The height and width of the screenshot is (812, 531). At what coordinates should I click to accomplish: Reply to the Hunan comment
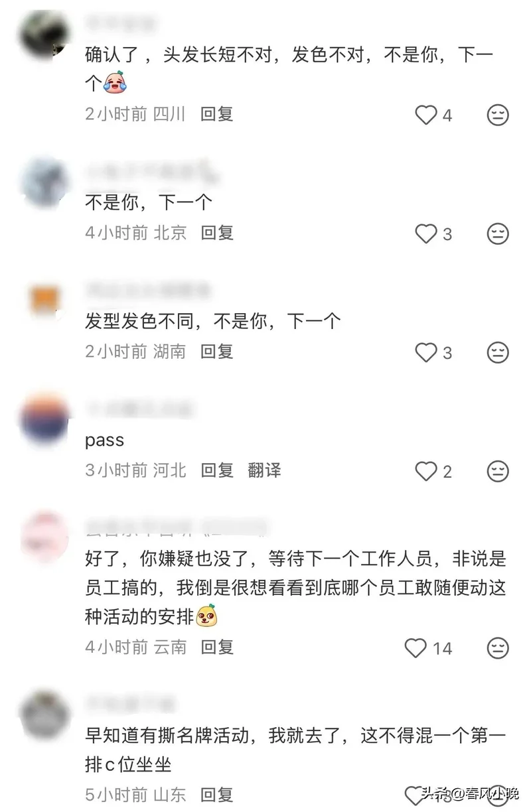(217, 352)
